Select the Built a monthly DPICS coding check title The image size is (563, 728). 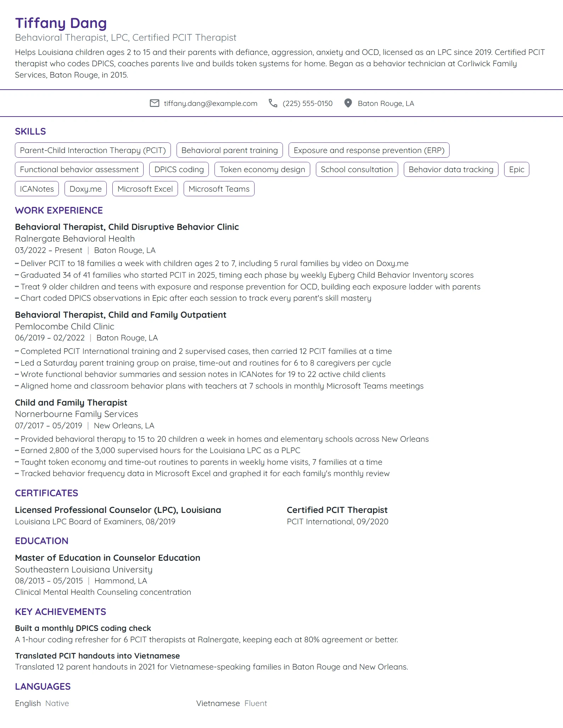[x=83, y=628]
